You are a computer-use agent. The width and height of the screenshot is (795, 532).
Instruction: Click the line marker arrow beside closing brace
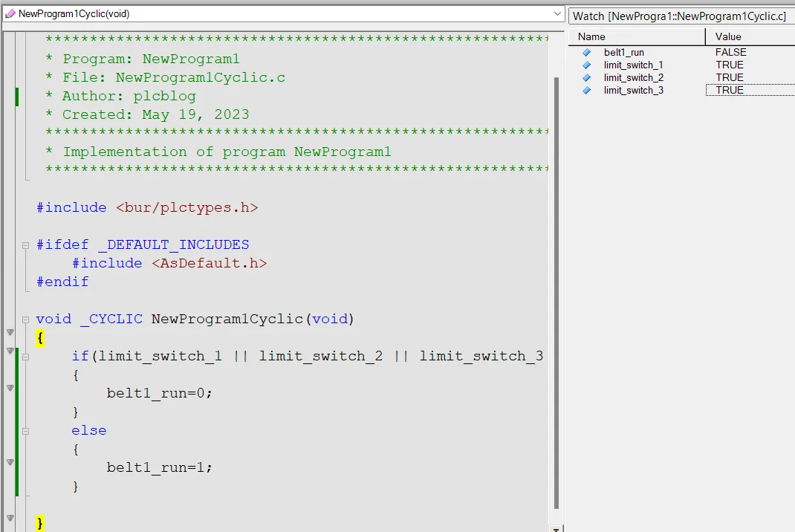[x=10, y=519]
